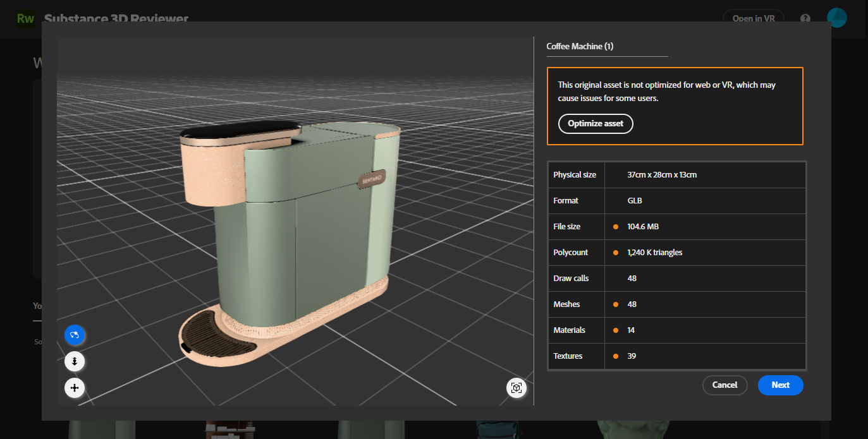Click the frame model in view icon

click(517, 388)
